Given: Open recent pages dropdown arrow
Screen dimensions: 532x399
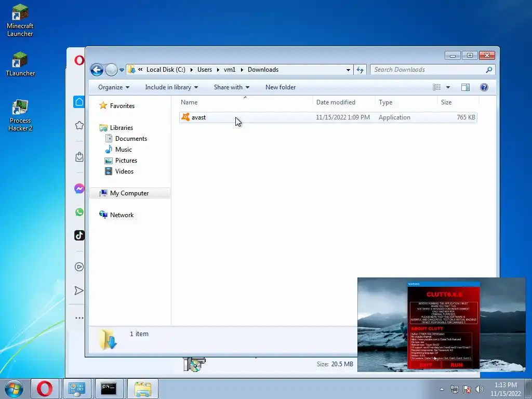Looking at the screenshot, I should pos(122,70).
